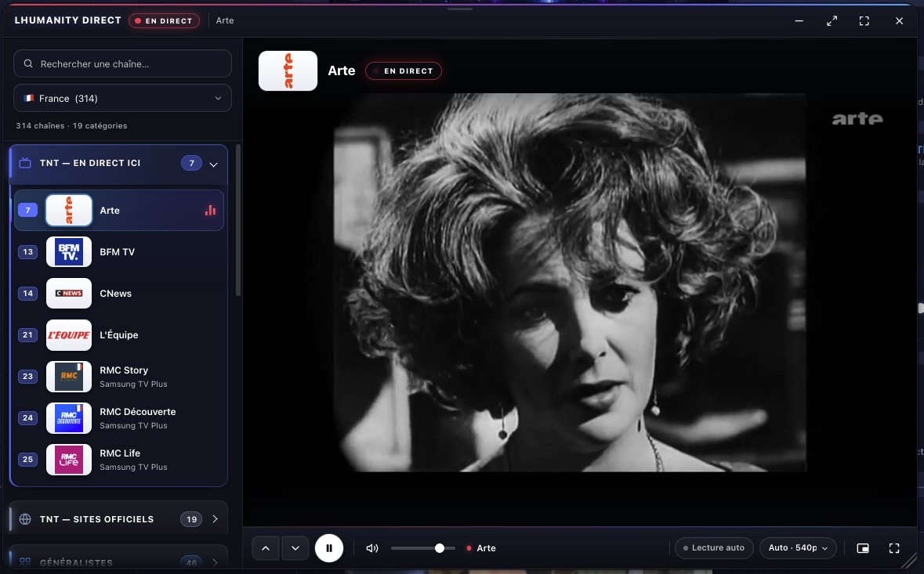Image resolution: width=924 pixels, height=574 pixels.
Task: Open the Auto · 540p quality dropdown
Action: 798,548
